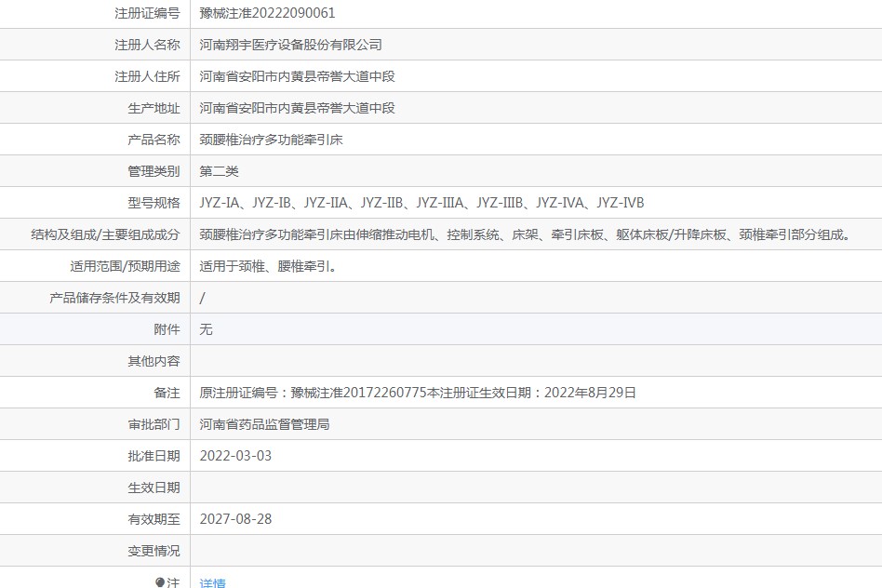882x588 pixels.
Task: Click the 生产地址 label
Action: (154, 108)
